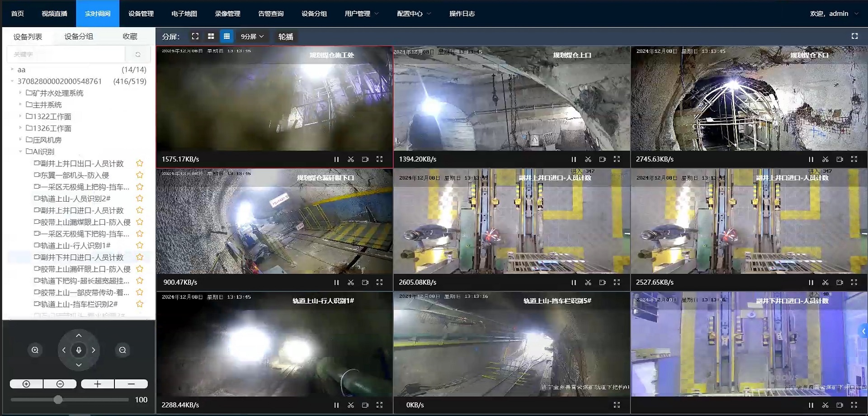Refresh the device list search
This screenshot has height=416, width=868.
[138, 54]
